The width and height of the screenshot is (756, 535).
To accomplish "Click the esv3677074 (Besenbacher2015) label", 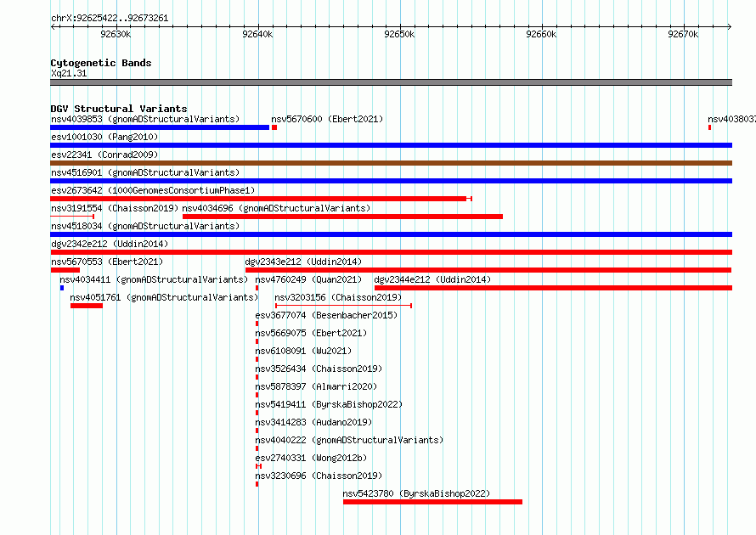I will (326, 315).
